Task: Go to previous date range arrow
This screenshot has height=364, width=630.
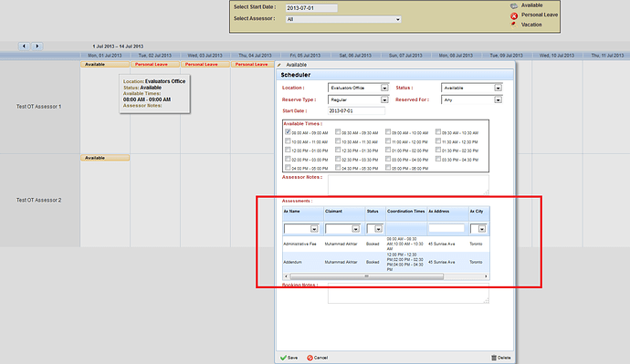Action: (x=24, y=47)
